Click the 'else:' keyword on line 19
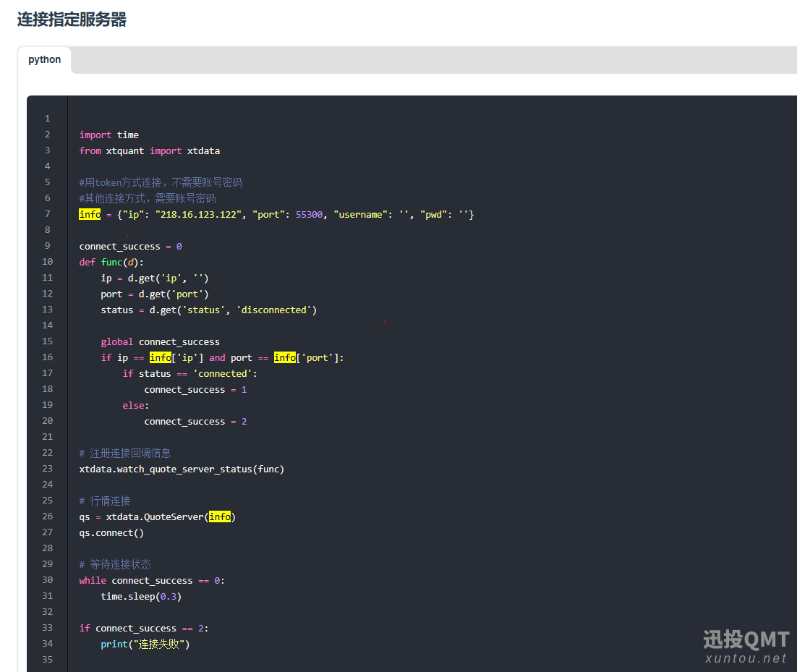 coord(136,406)
